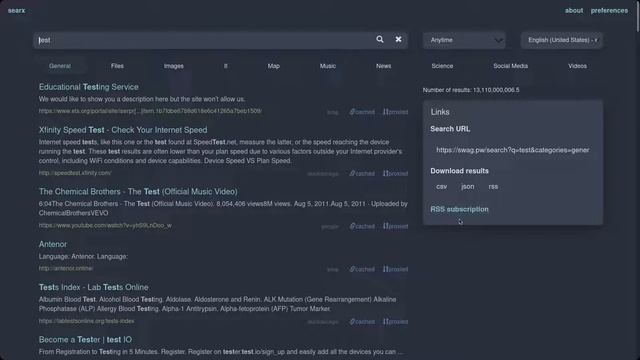640x360 pixels.
Task: Open Become a Tester test IO result
Action: 85,340
